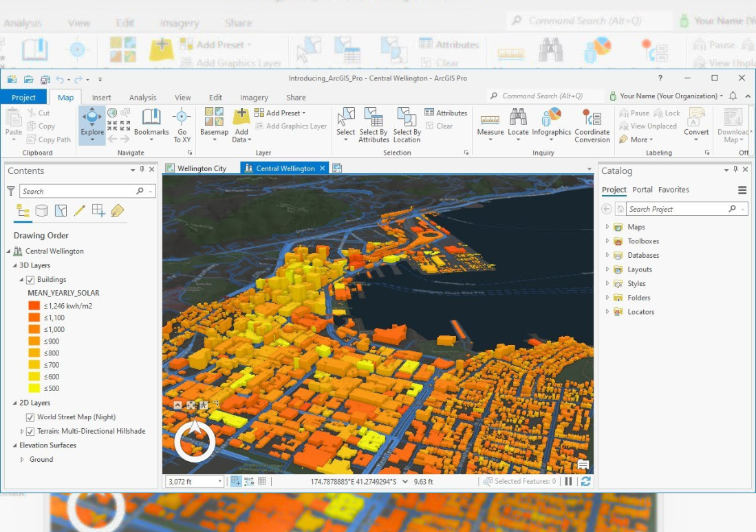Uncheck the World Street Map (Night) layer
Viewport: 756px width, 532px height.
click(x=30, y=417)
